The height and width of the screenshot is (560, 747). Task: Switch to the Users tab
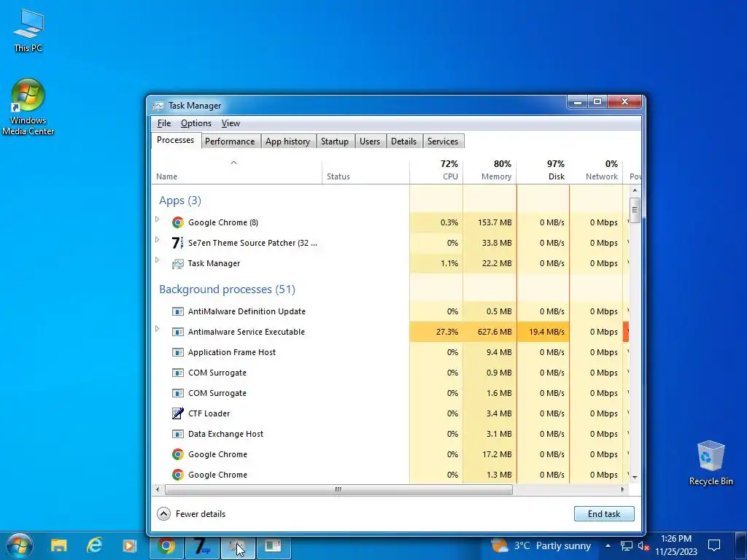(370, 141)
